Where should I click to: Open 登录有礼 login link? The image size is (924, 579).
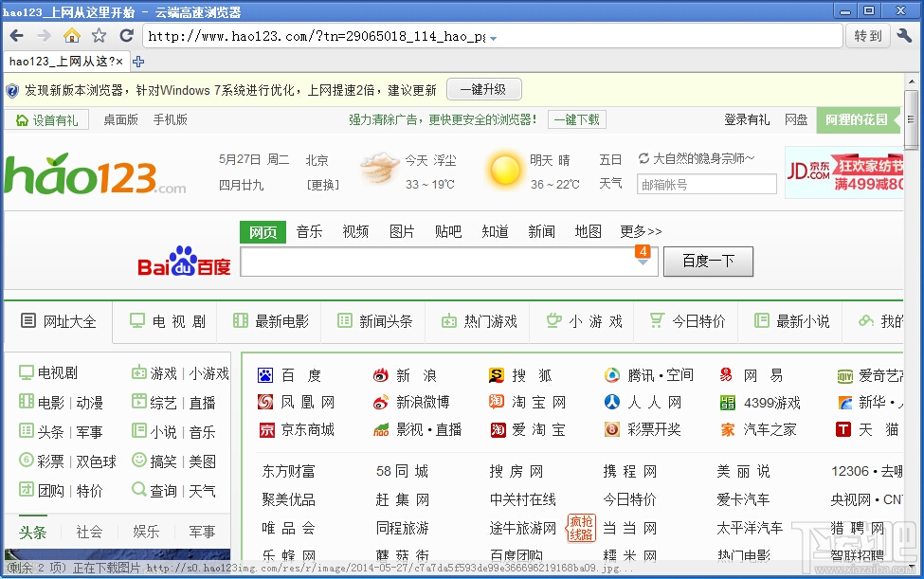[747, 119]
